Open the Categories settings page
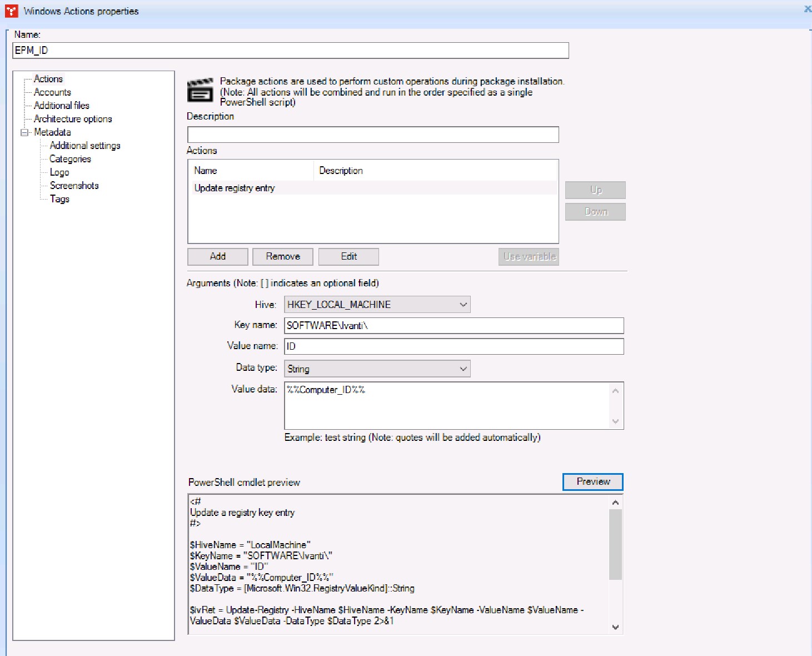The height and width of the screenshot is (656, 812). click(x=71, y=158)
